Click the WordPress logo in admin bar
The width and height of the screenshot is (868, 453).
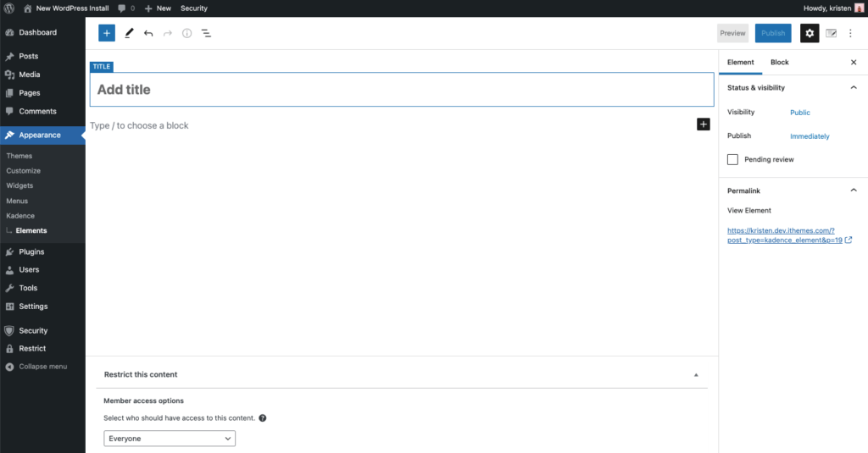8,8
